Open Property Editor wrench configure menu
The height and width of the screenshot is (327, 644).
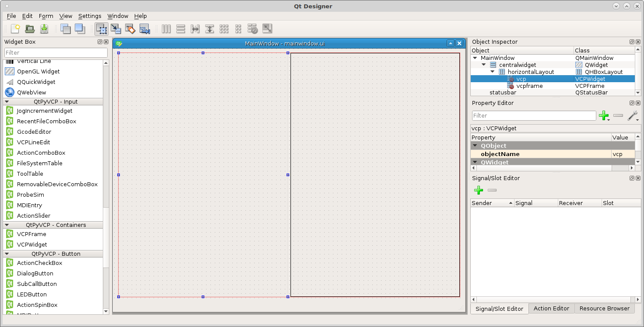pos(633,116)
